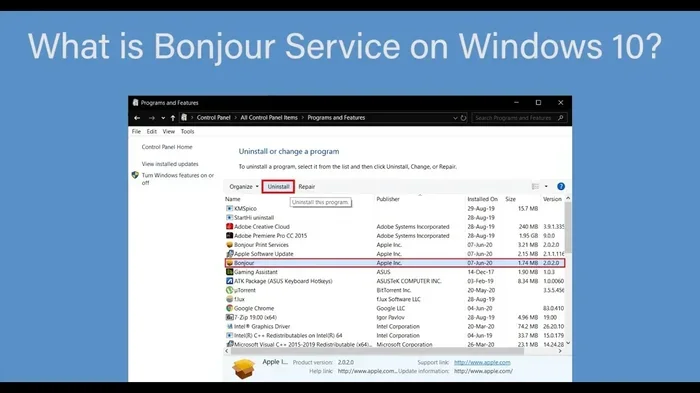Viewport: 700px width, 393px height.
Task: Click the horizontal scrollbar thumb
Action: [x=377, y=351]
